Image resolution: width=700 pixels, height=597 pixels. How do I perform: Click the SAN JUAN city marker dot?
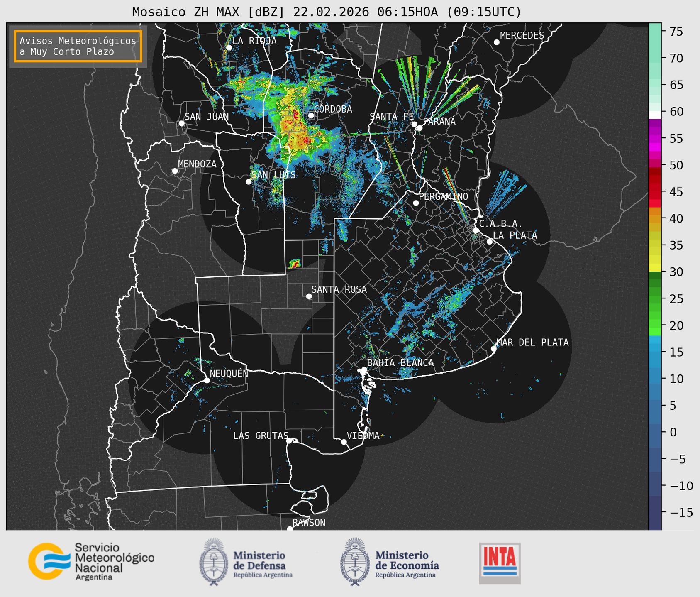point(181,123)
